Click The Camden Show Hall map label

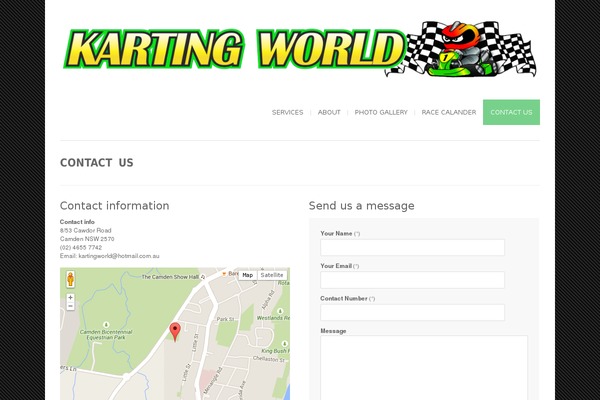coord(170,277)
